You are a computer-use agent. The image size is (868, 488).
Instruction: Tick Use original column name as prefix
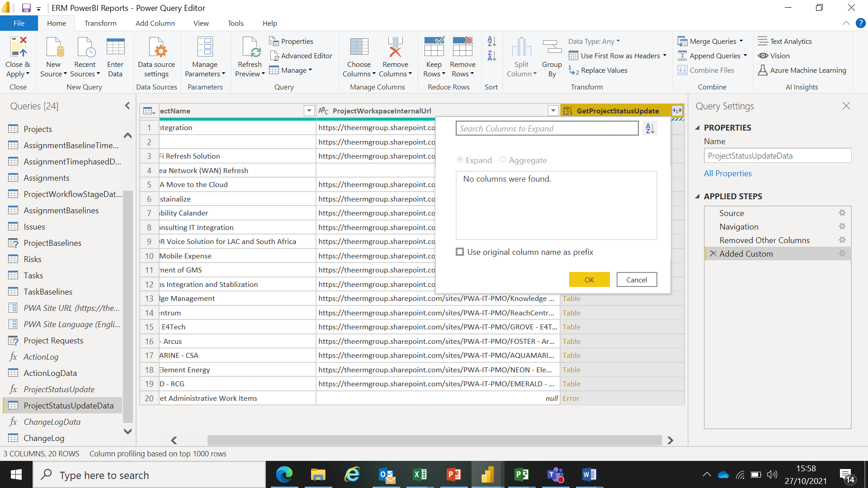pos(460,252)
